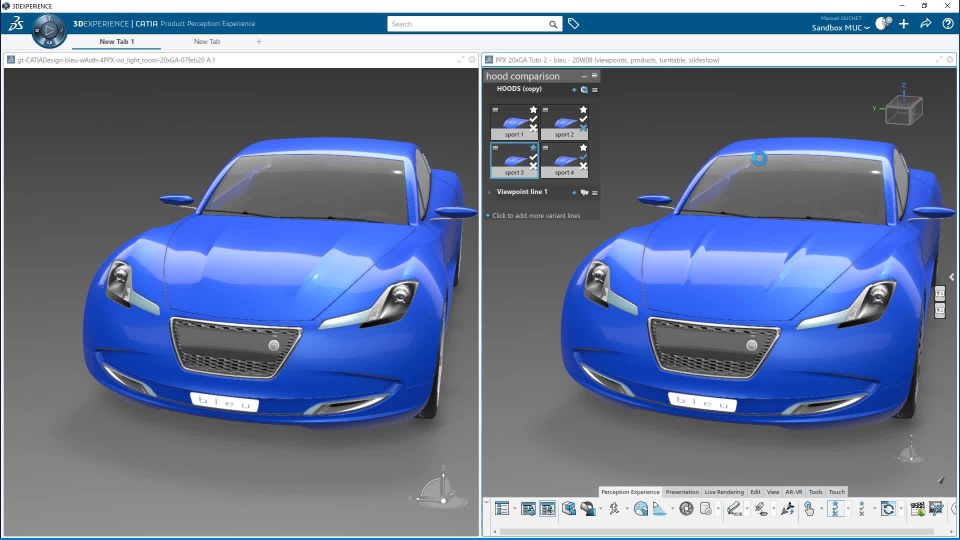Toggle the star-check-X rating tool in toolbar
The width and height of the screenshot is (960, 540).
[836, 508]
